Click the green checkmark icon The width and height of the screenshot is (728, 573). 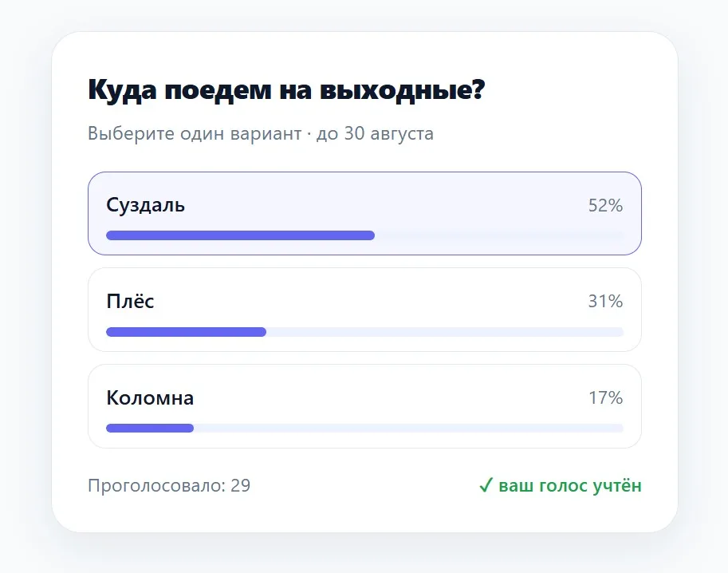pos(486,485)
